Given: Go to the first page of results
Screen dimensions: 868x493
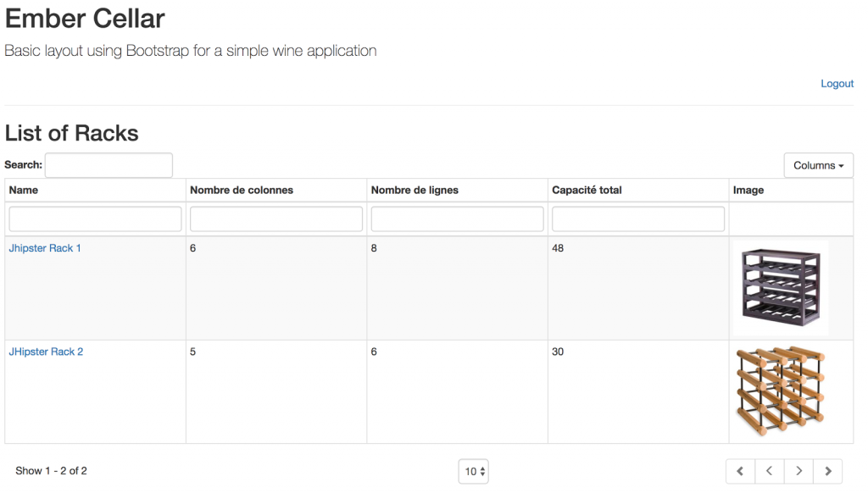Looking at the screenshot, I should click(x=740, y=471).
